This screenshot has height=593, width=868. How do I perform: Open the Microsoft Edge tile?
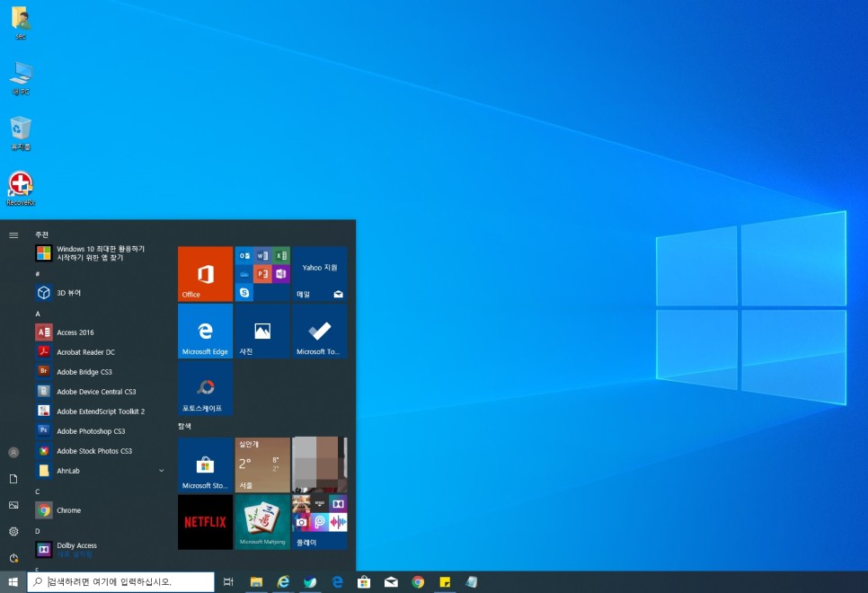206,331
